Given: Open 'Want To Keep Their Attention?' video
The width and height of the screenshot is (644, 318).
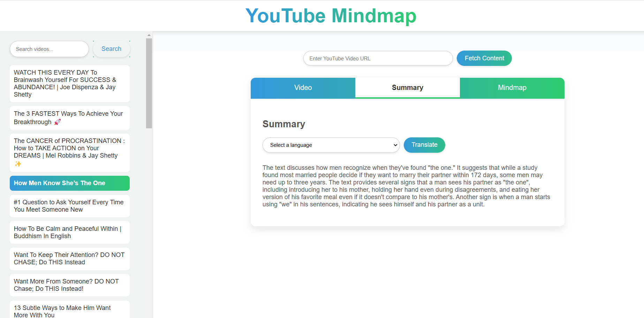Looking at the screenshot, I should tap(70, 259).
